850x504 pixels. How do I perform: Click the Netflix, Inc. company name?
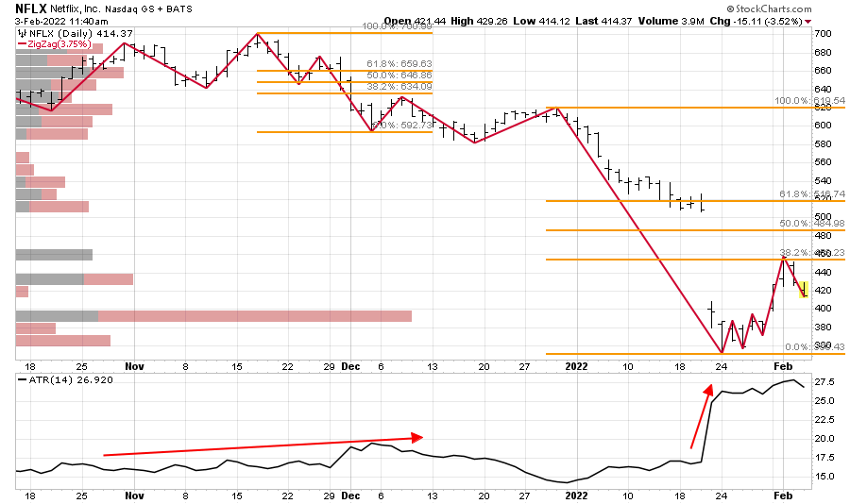pyautogui.click(x=76, y=8)
